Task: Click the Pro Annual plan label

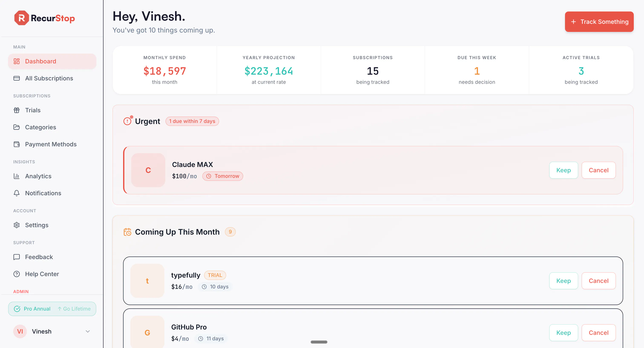Action: [37, 309]
